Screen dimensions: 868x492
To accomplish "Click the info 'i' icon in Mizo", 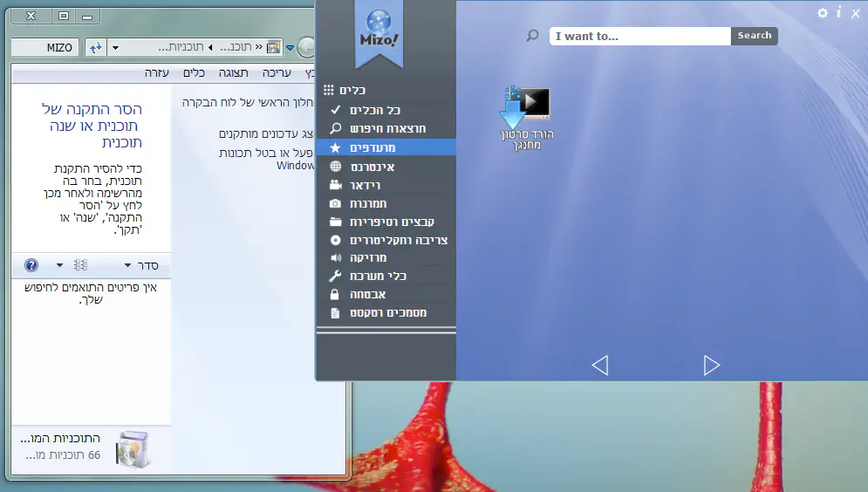I will coord(838,12).
